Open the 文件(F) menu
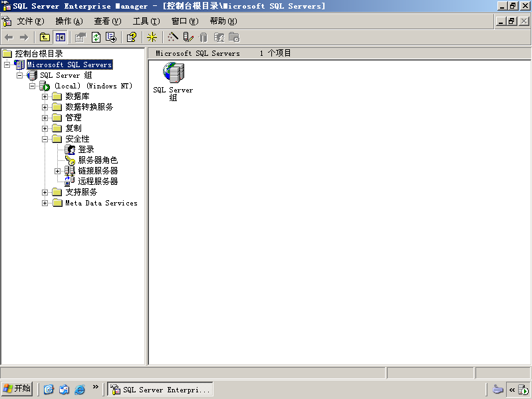532x399 pixels. click(x=31, y=21)
